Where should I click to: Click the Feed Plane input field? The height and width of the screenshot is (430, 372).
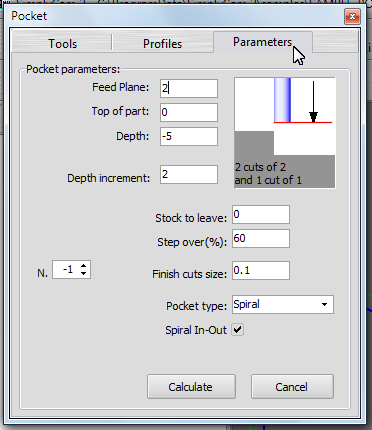pyautogui.click(x=189, y=88)
